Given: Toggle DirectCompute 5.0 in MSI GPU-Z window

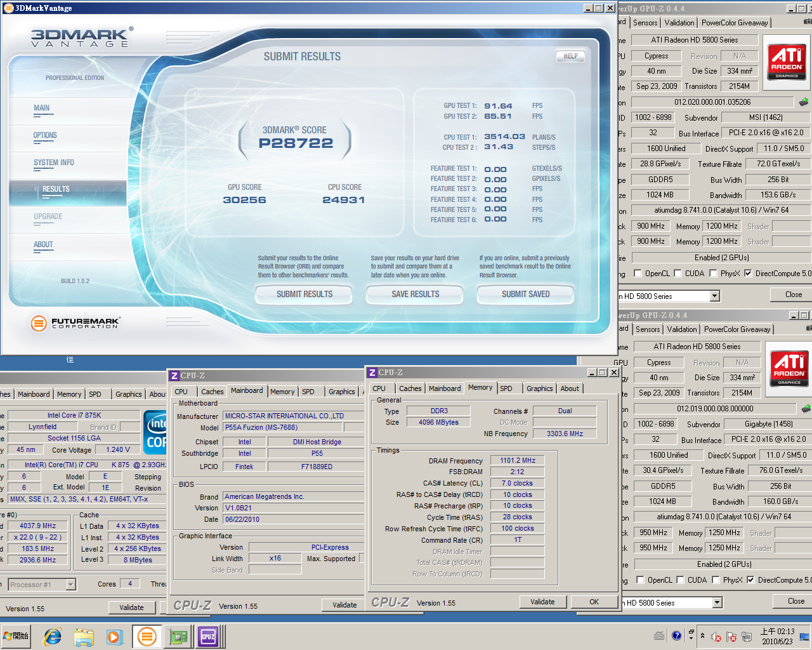Looking at the screenshot, I should (748, 274).
